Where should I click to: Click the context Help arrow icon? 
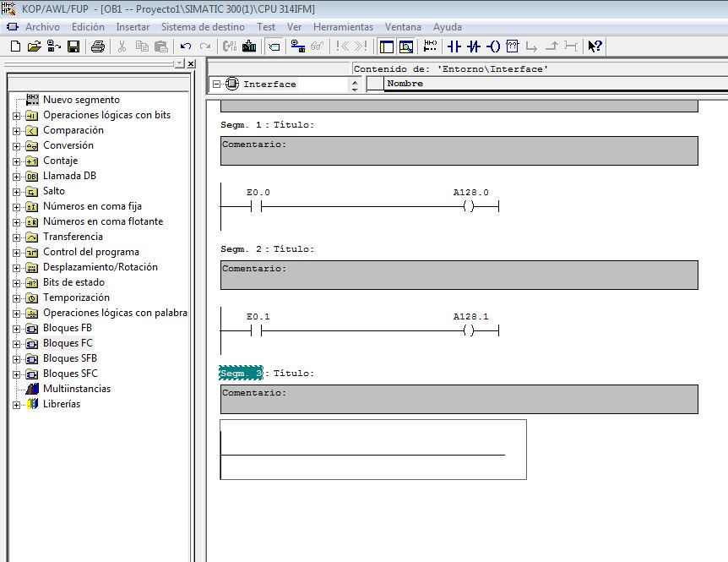point(595,46)
